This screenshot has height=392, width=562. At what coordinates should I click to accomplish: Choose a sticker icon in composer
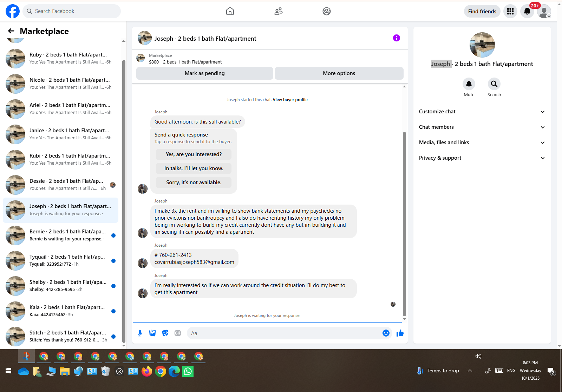(165, 333)
